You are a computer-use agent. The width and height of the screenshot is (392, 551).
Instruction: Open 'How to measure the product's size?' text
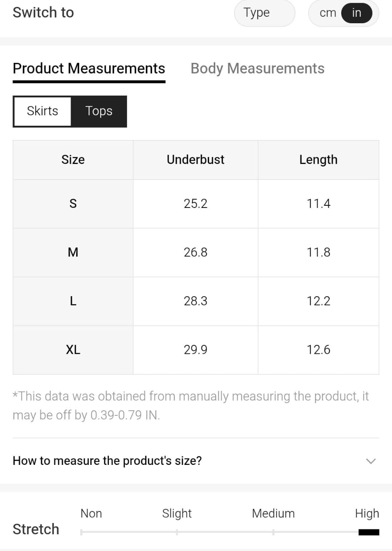[x=107, y=461]
